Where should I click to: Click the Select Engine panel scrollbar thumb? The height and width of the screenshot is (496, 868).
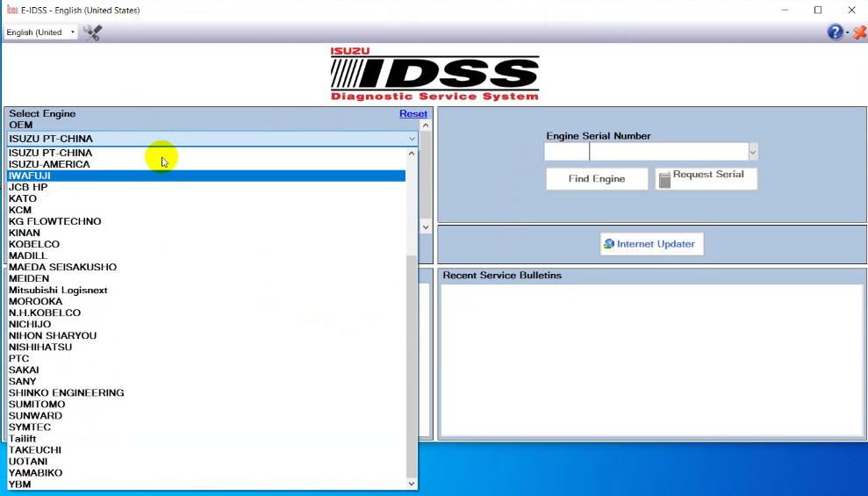coord(425,175)
